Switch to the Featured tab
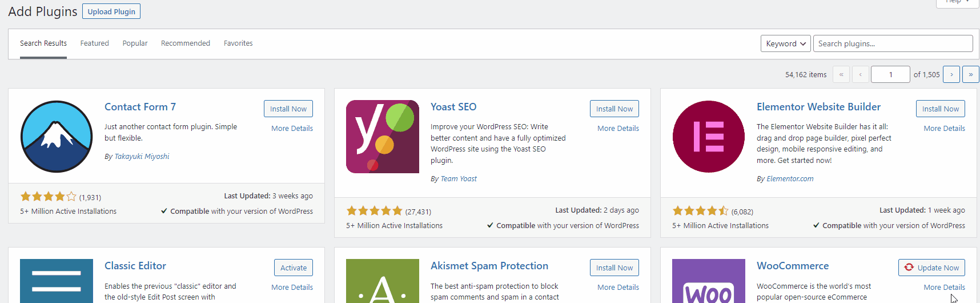 [94, 43]
